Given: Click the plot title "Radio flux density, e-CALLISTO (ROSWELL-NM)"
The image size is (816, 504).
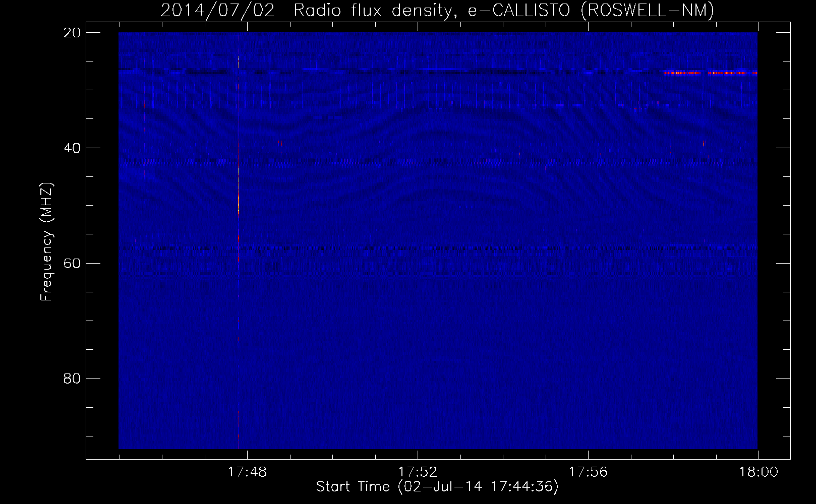Looking at the screenshot, I should point(504,10).
